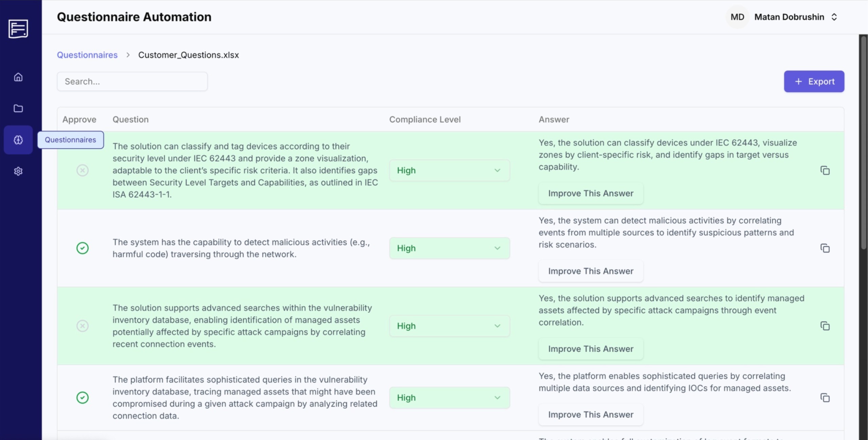
Task: Approve the IEC 62443 classification question
Action: coord(82,170)
